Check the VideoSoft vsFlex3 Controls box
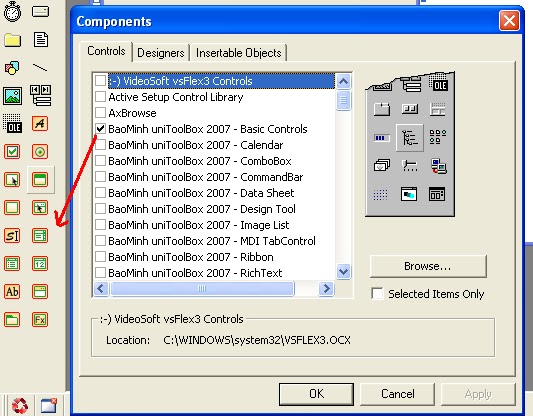Image resolution: width=533 pixels, height=416 pixels. click(100, 81)
